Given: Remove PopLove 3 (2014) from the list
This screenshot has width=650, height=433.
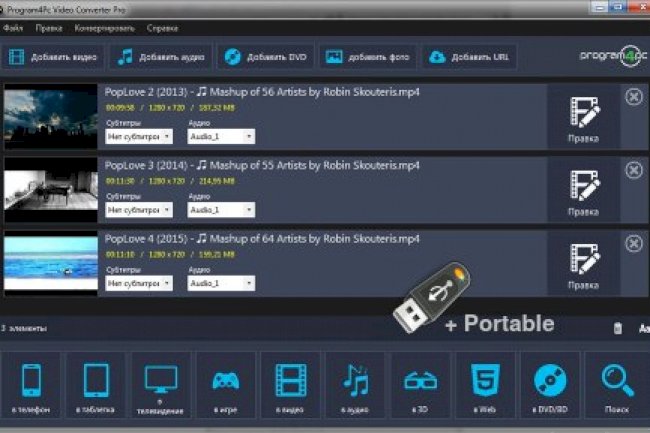Looking at the screenshot, I should [634, 170].
